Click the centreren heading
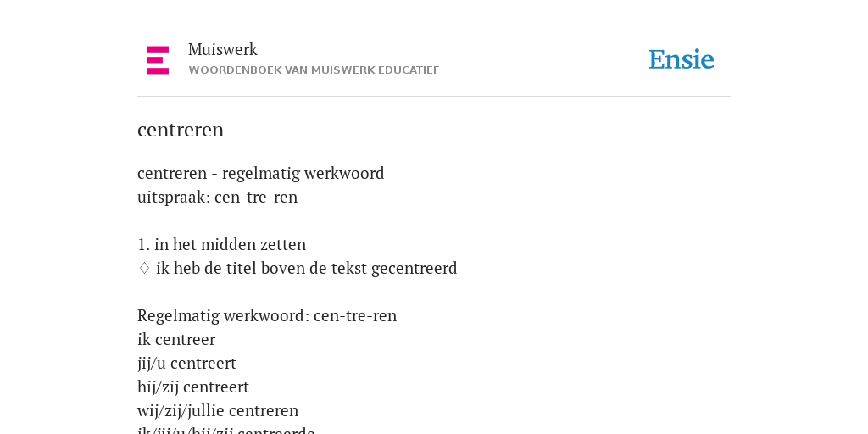Image resolution: width=868 pixels, height=434 pixels. [x=181, y=130]
